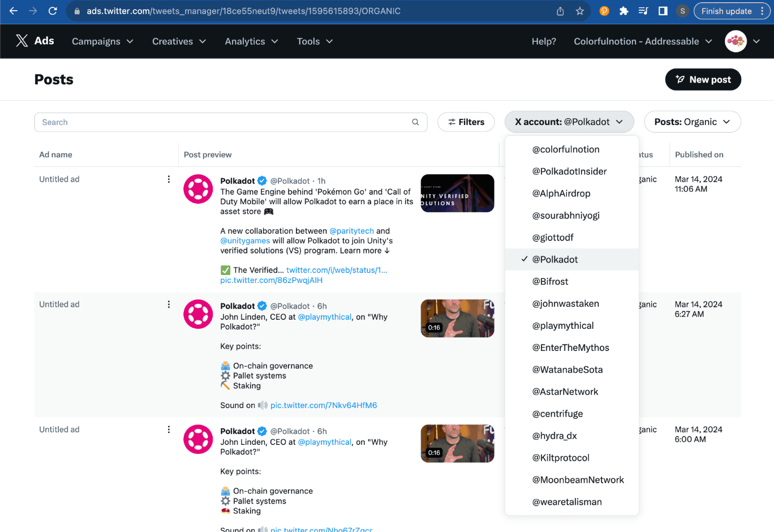Select @PolkadotInsider from account list
The width and height of the screenshot is (774, 532).
click(572, 171)
